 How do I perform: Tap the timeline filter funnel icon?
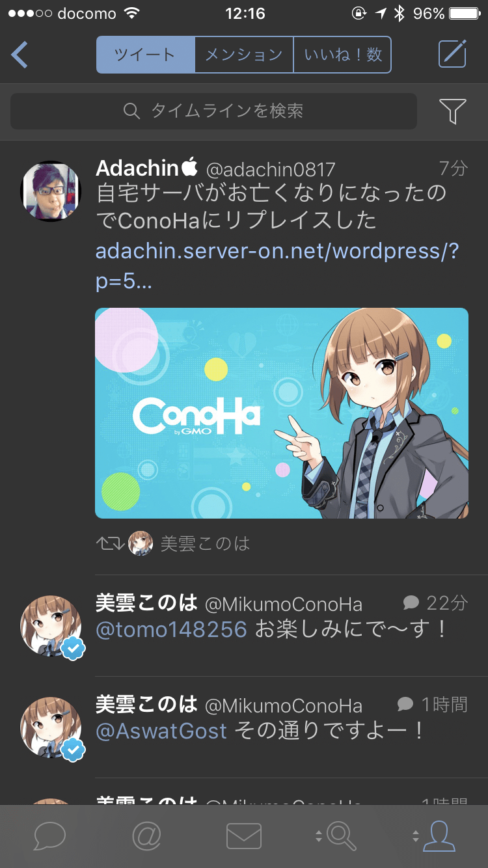pyautogui.click(x=452, y=111)
